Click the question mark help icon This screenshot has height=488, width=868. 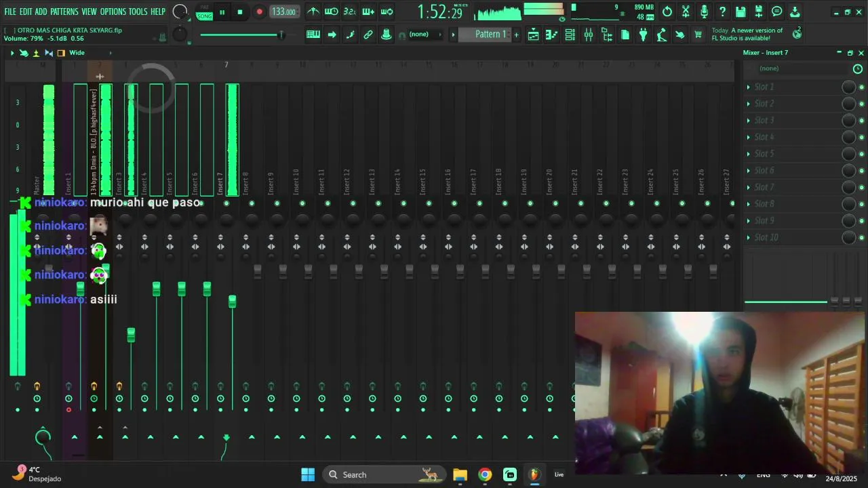(722, 12)
